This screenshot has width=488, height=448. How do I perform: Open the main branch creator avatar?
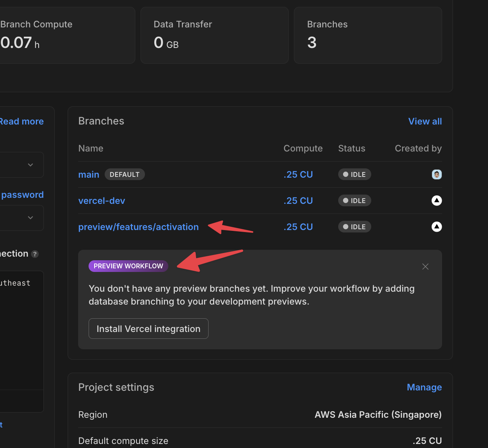(437, 174)
